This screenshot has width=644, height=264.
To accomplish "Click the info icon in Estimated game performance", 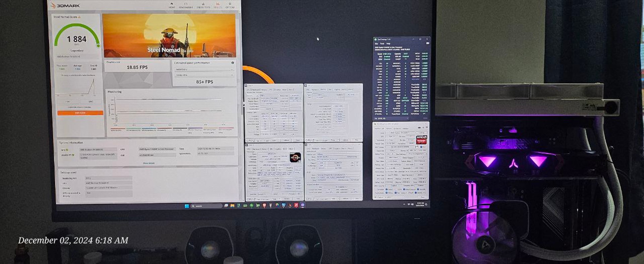I will (x=232, y=63).
